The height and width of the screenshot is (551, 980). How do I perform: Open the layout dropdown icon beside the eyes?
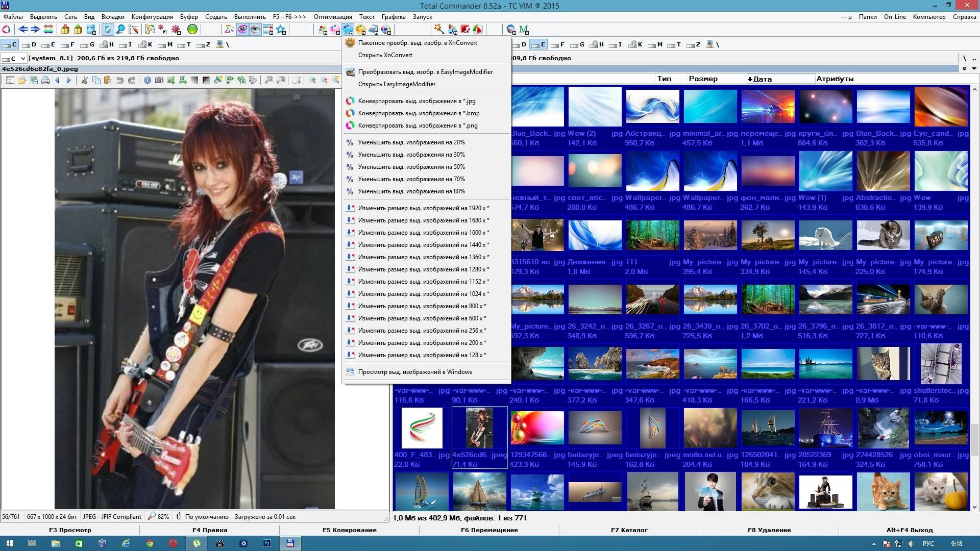tap(268, 30)
